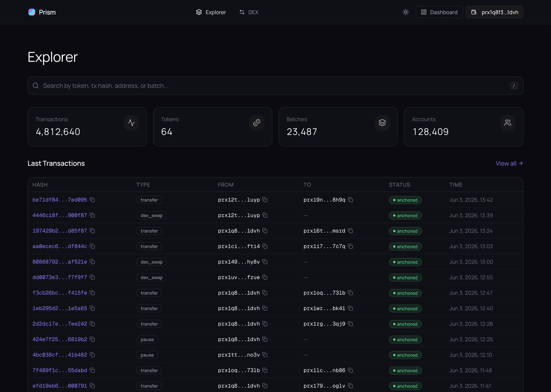Copy to-address prx1oq...73lb
The width and height of the screenshot is (551, 392).
(350, 292)
